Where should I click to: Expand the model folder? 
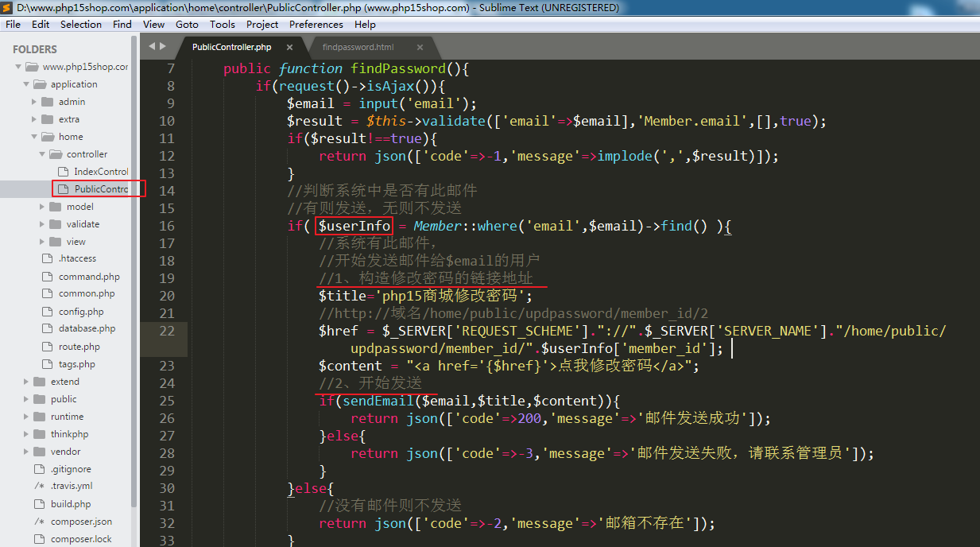pos(42,207)
